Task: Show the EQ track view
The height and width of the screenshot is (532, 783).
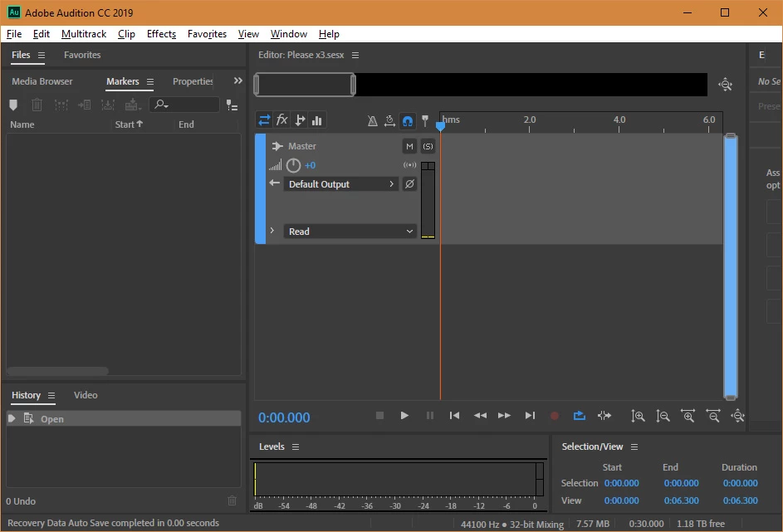Action: (x=316, y=120)
